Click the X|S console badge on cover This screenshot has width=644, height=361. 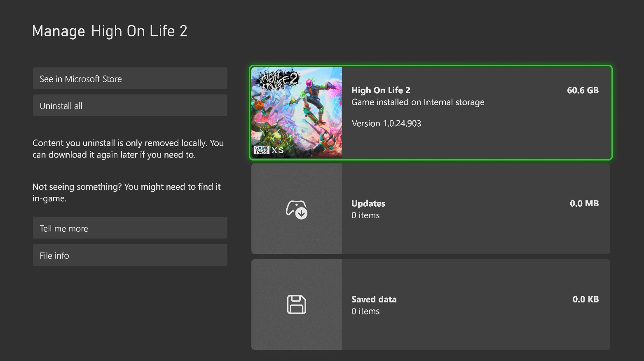pos(277,150)
